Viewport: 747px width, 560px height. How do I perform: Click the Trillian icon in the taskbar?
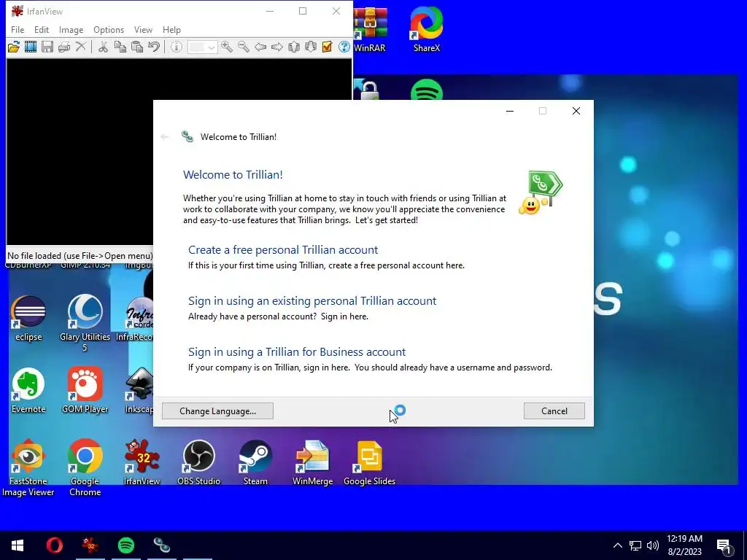pyautogui.click(x=161, y=545)
